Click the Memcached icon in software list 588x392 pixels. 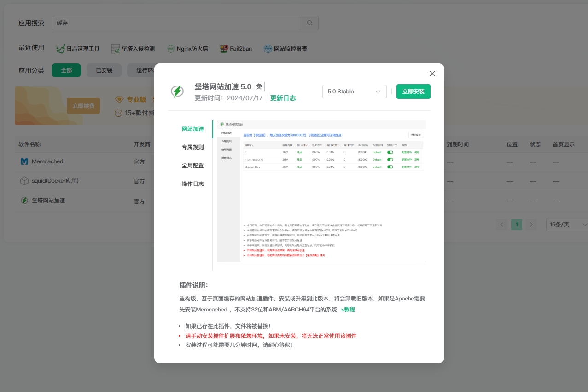24,161
